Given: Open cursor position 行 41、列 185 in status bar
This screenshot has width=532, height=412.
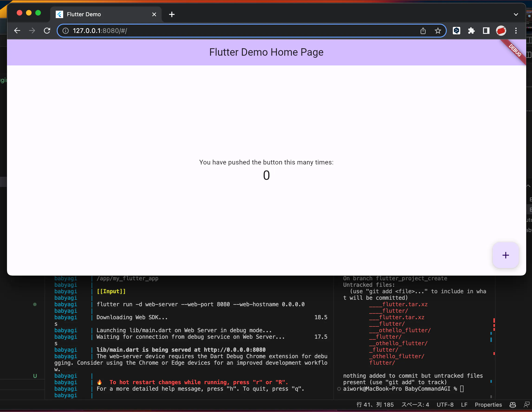Looking at the screenshot, I should coord(375,405).
